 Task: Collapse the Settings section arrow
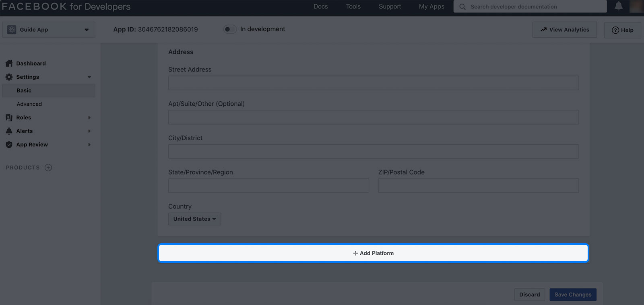(89, 77)
